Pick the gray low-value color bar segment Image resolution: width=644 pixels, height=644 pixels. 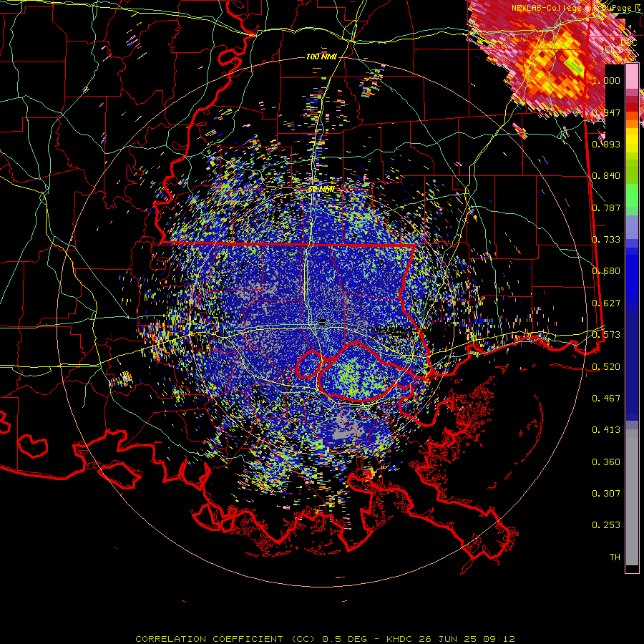click(632, 497)
